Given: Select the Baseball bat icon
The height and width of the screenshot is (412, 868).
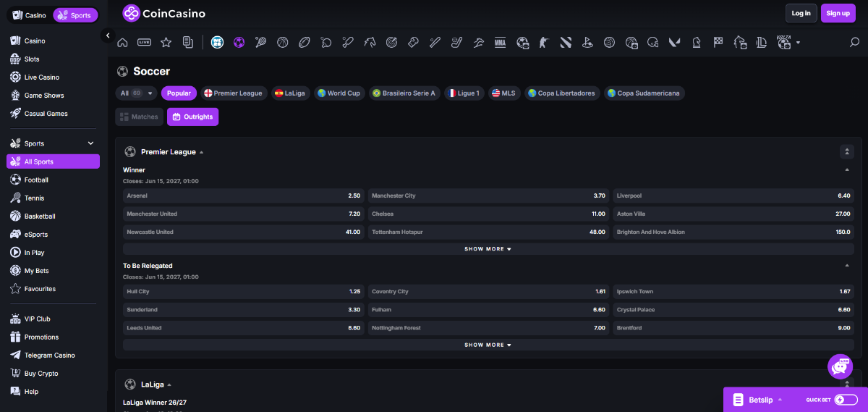Looking at the screenshot, I should click(435, 43).
